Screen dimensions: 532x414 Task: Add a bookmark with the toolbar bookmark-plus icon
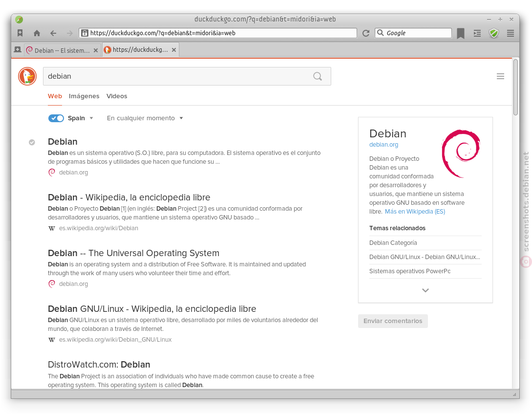coord(20,33)
